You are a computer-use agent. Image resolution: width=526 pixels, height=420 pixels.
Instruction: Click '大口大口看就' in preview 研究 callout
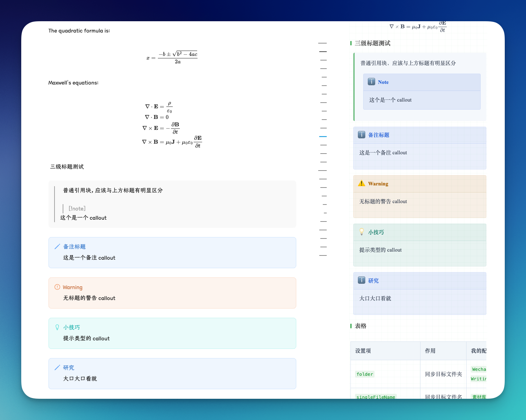click(375, 298)
